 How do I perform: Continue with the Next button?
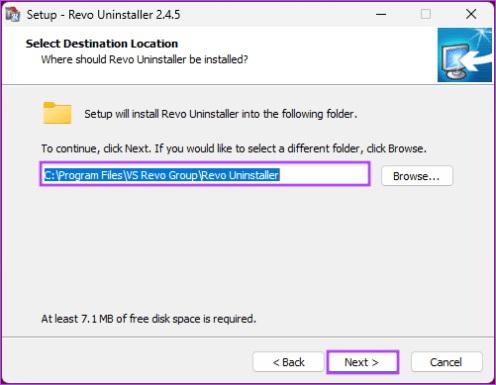pyautogui.click(x=362, y=362)
